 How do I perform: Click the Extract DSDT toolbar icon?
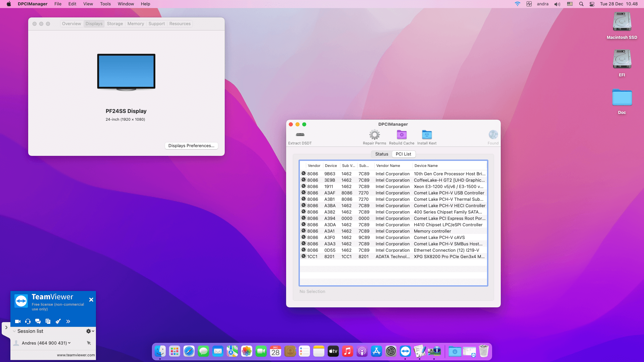coord(300,135)
